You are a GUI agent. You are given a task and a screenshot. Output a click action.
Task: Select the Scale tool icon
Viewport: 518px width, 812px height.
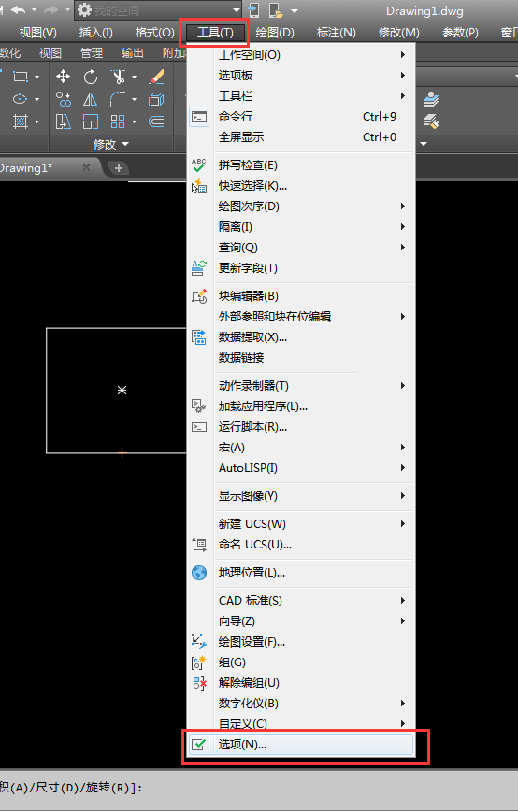(91, 121)
